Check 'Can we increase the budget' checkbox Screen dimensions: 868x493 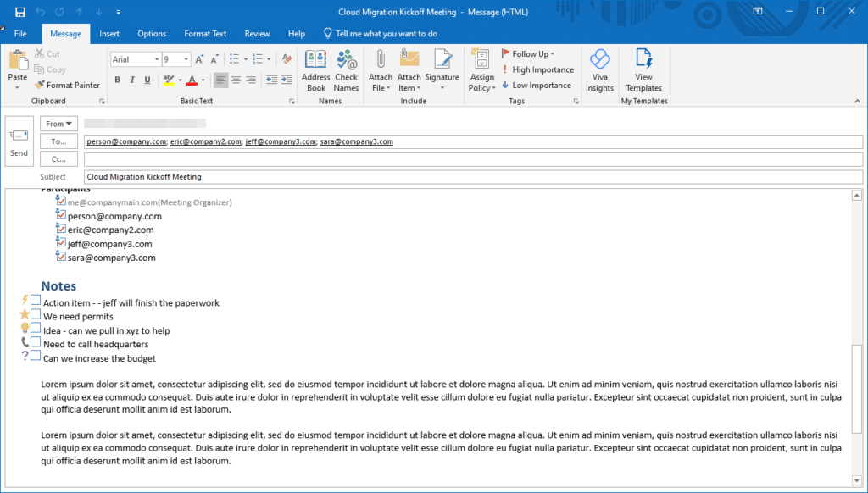pos(36,356)
